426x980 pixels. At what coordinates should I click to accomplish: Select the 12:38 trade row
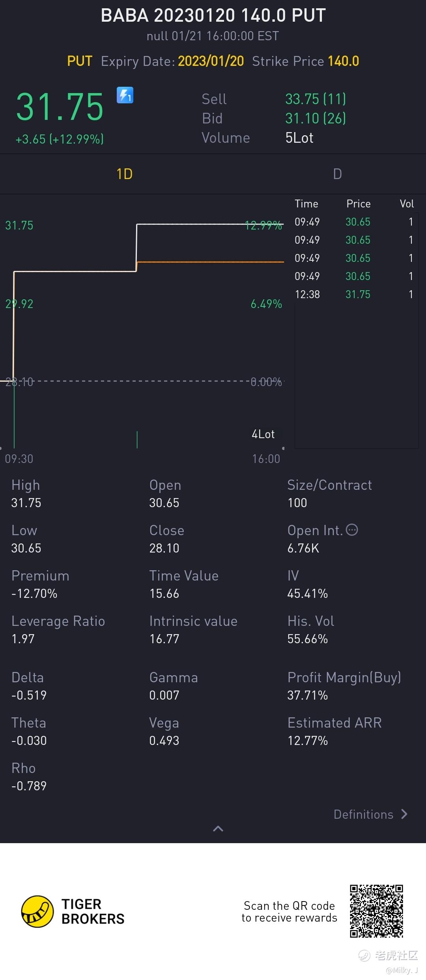pyautogui.click(x=354, y=294)
